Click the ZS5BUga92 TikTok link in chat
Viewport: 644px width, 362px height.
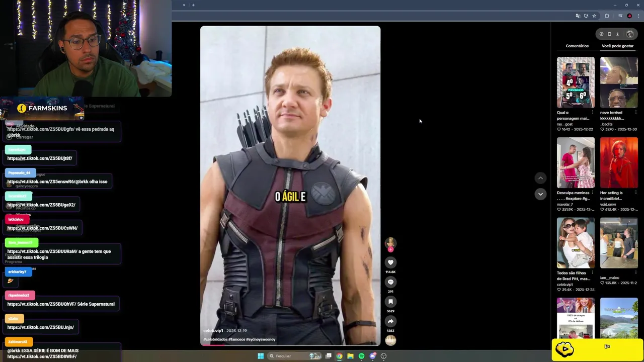[x=41, y=205]
